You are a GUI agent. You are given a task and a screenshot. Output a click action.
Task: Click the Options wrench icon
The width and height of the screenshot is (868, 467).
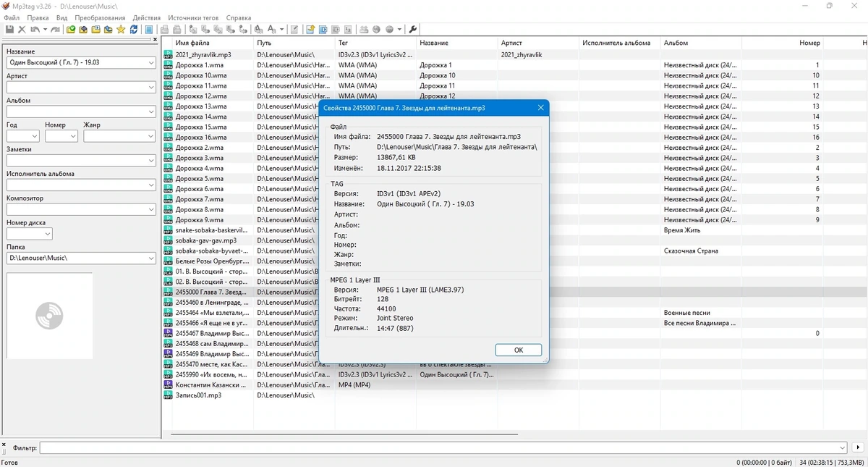412,29
